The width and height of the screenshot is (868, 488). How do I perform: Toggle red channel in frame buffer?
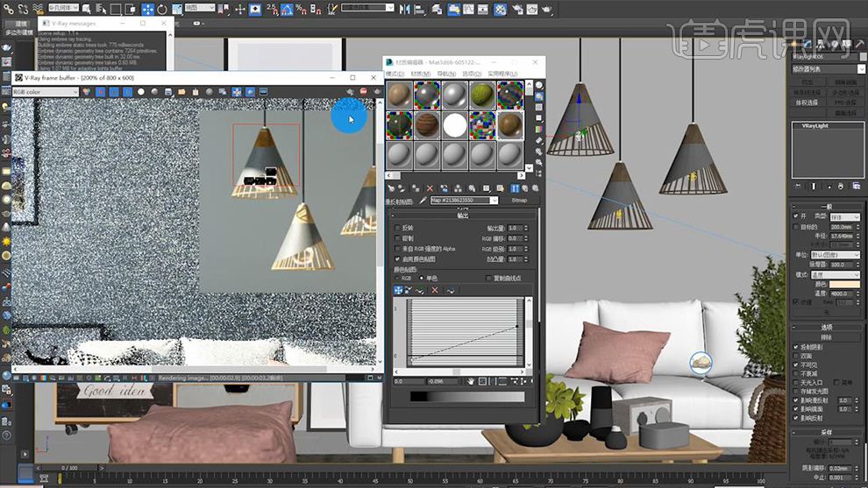(101, 92)
